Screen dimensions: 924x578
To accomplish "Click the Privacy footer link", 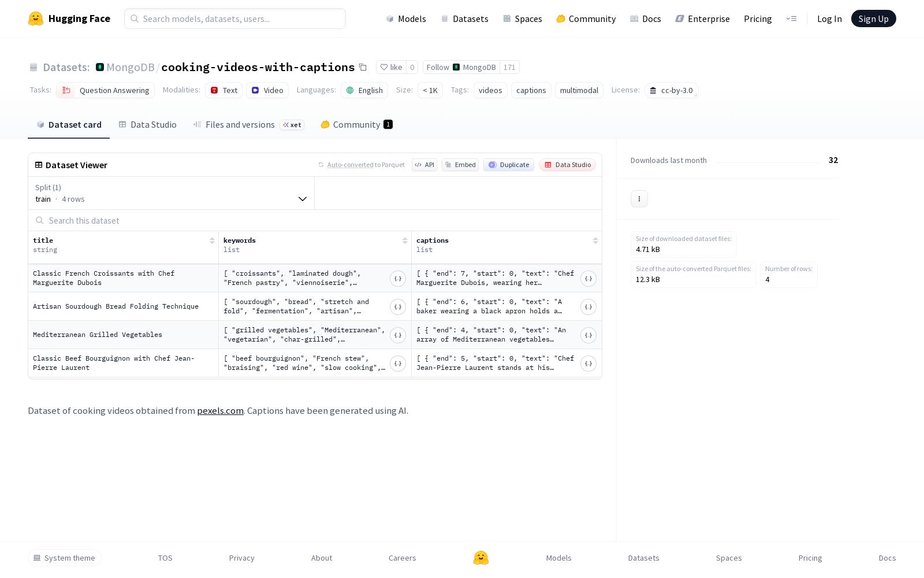I will (242, 558).
